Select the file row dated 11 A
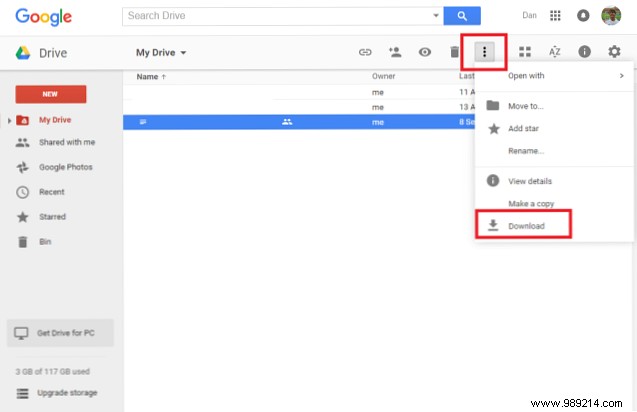The height and width of the screenshot is (412, 637). (299, 92)
